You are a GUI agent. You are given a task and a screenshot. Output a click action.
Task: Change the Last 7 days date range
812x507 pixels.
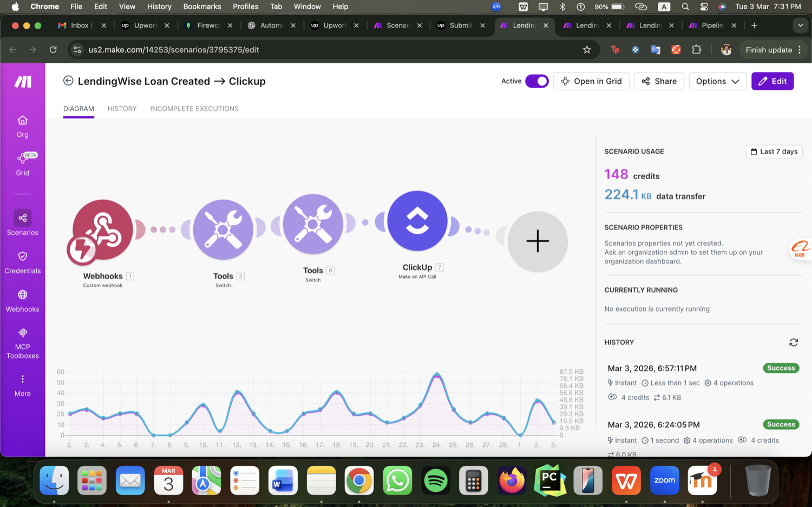[774, 152]
